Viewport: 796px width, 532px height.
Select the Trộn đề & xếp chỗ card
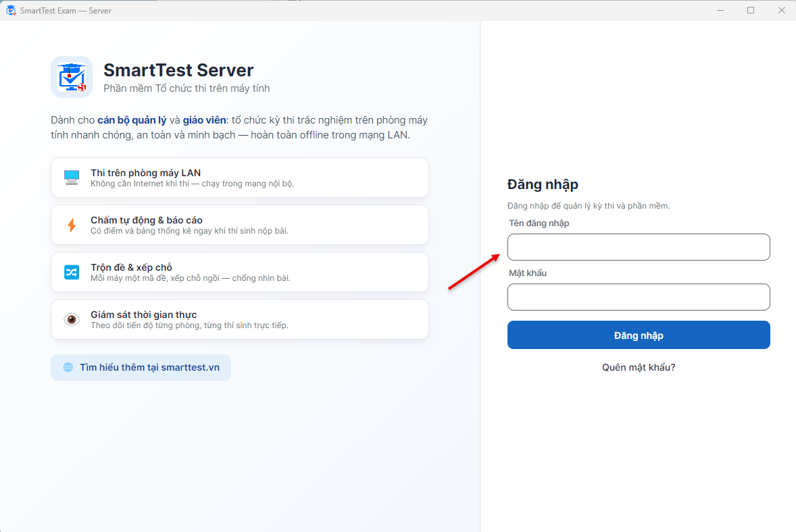pyautogui.click(x=240, y=272)
